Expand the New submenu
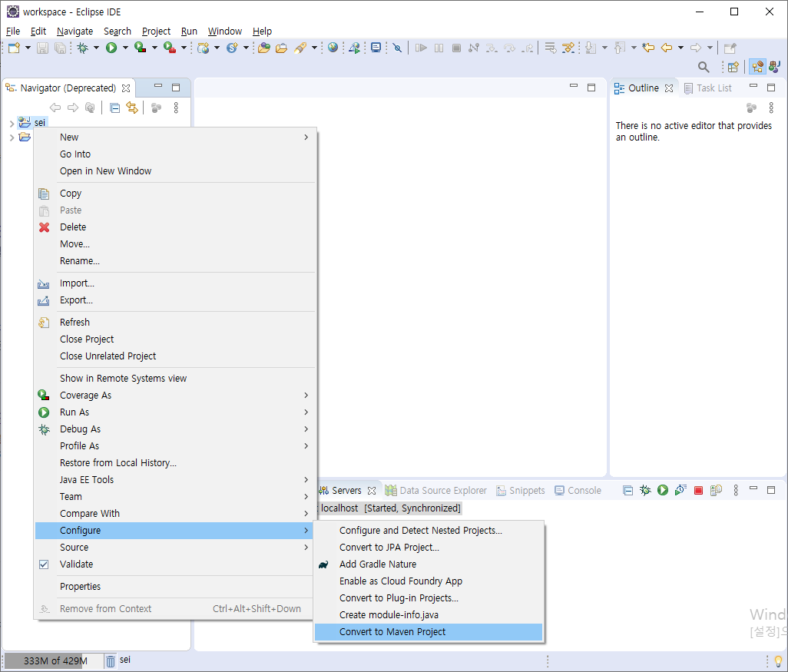Image resolution: width=788 pixels, height=672 pixels. (x=174, y=137)
